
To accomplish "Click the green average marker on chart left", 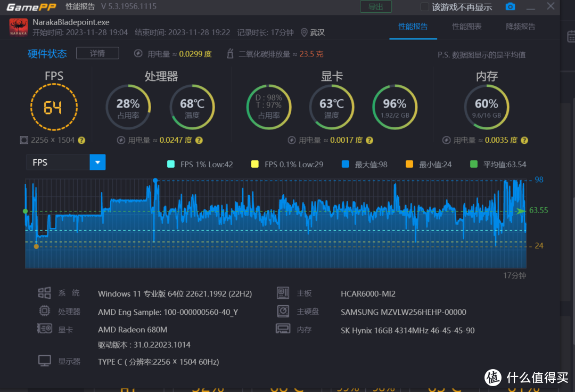I will click(26, 211).
